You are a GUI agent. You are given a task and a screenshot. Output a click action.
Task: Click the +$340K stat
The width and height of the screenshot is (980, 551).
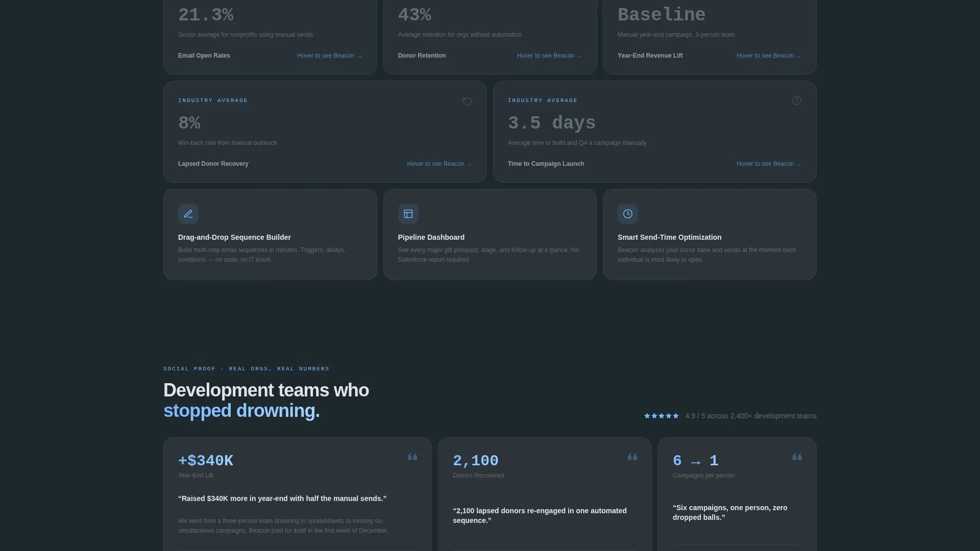pyautogui.click(x=206, y=461)
